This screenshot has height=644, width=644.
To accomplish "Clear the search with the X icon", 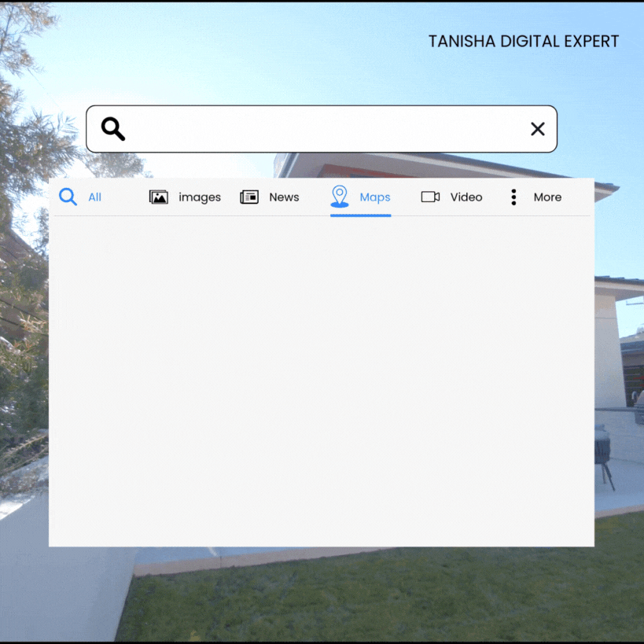I will [x=538, y=129].
